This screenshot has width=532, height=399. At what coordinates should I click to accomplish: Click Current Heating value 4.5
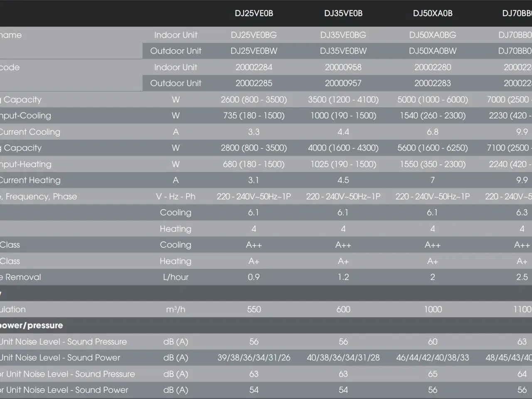pyautogui.click(x=343, y=180)
